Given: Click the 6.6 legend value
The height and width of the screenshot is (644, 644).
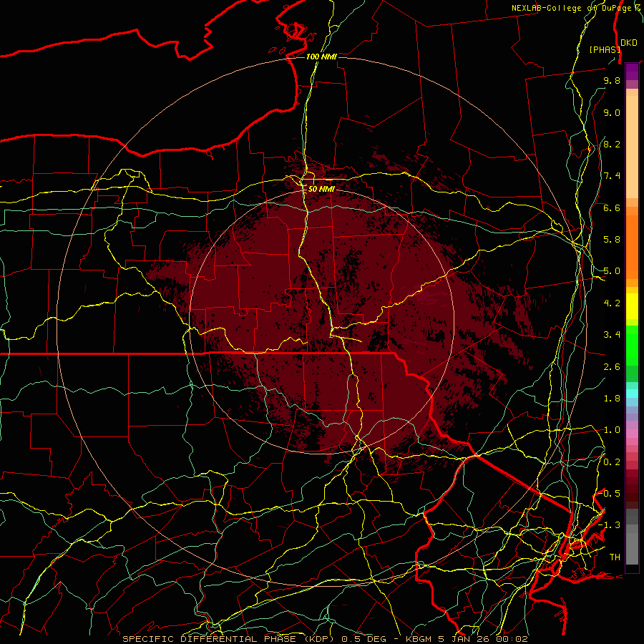Looking at the screenshot, I should coord(612,208).
